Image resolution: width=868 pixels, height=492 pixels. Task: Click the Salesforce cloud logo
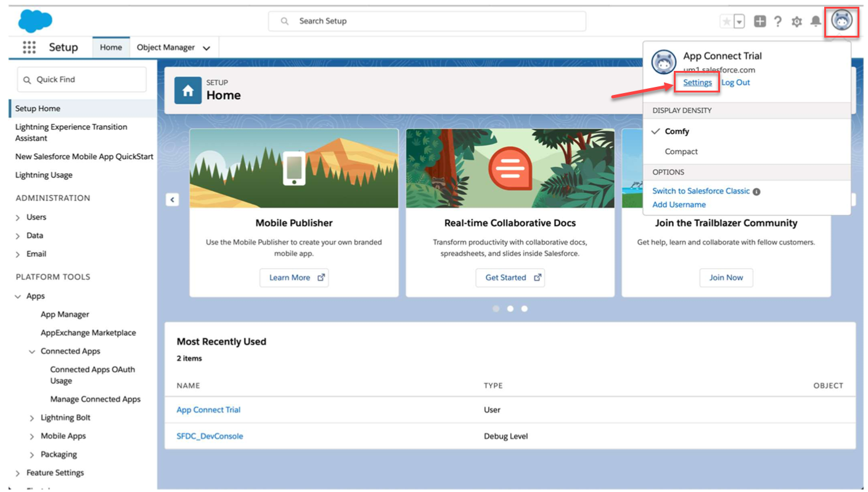[35, 21]
